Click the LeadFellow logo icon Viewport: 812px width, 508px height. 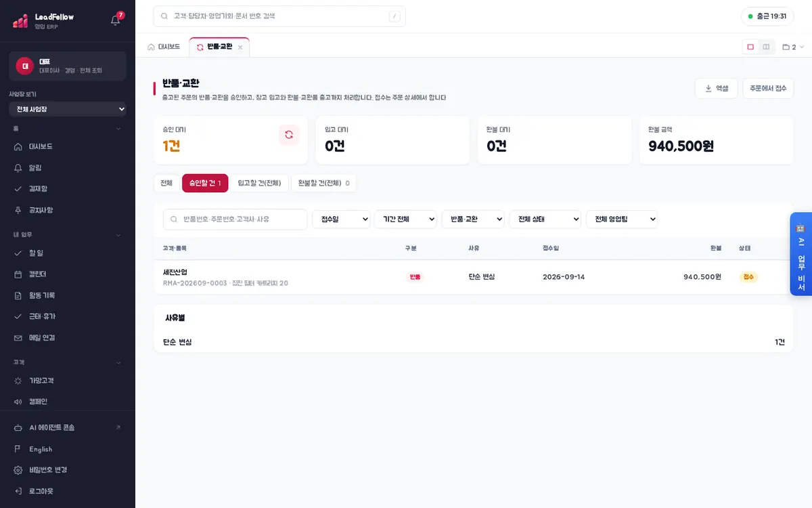[x=20, y=21]
